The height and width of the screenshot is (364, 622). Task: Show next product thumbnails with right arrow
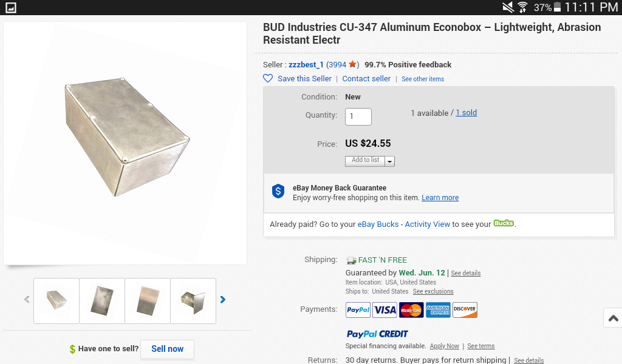pos(223,300)
